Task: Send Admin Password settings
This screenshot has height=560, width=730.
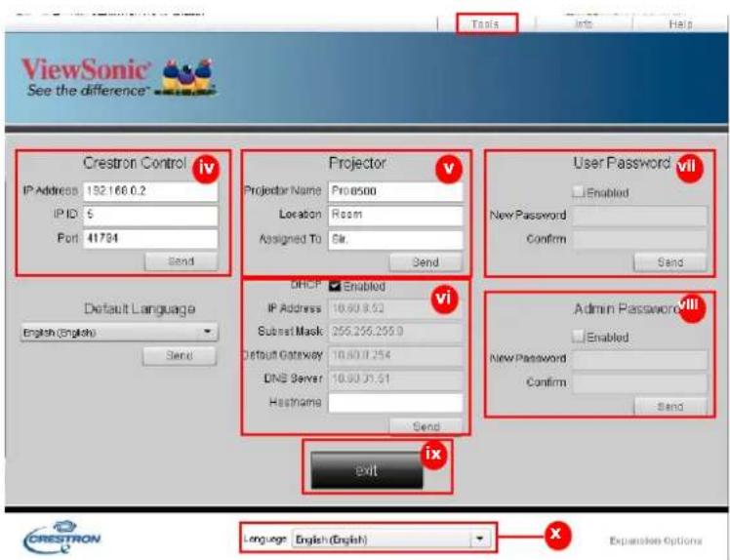Action: pyautogui.click(x=670, y=407)
